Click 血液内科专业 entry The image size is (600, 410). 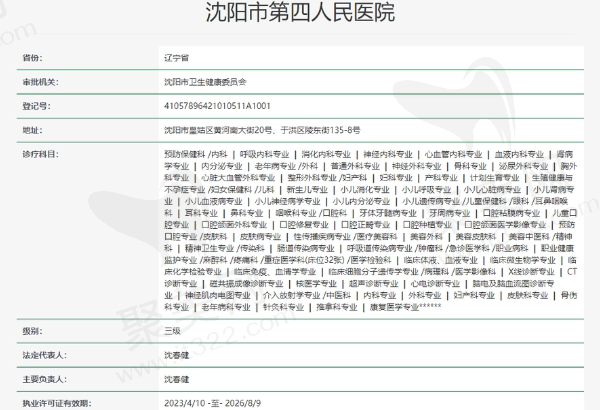(x=519, y=154)
